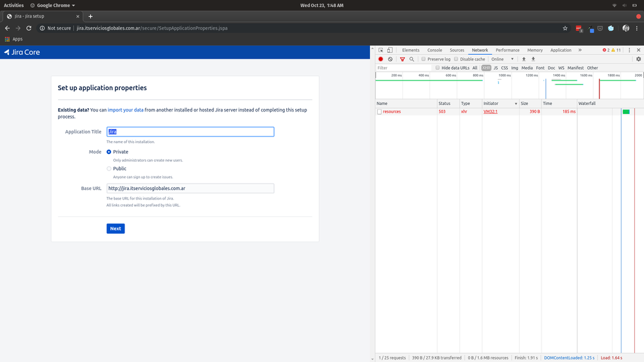Select the Network tab
This screenshot has height=362, width=644.
coord(480,50)
